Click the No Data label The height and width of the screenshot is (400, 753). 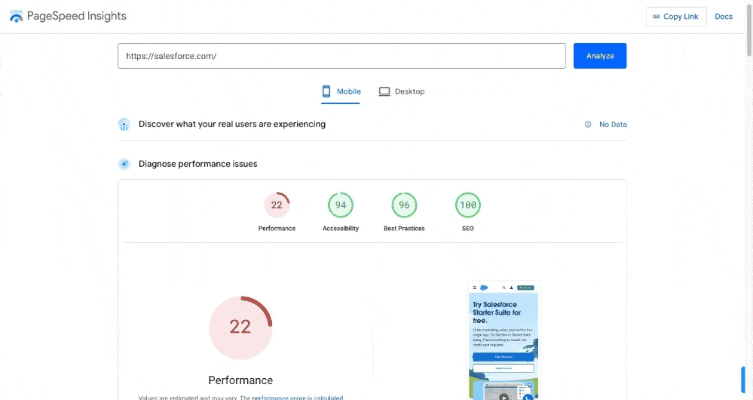(x=613, y=124)
